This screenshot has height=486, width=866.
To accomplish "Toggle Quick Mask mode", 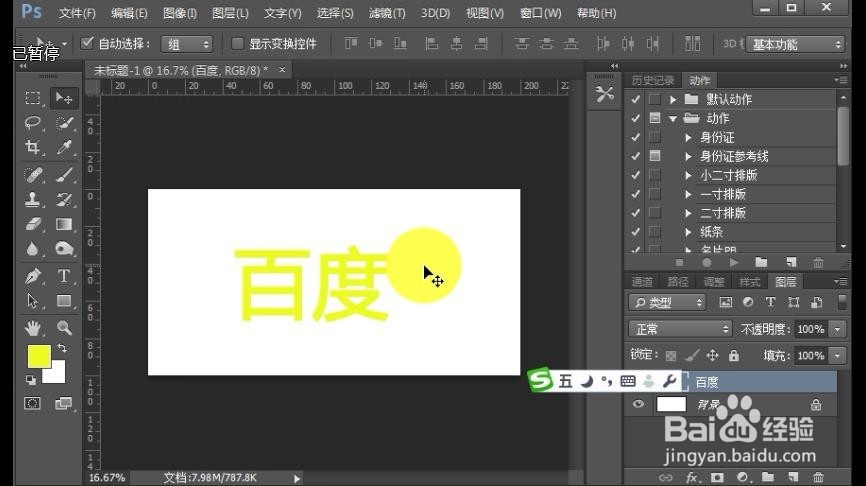I will pyautogui.click(x=33, y=403).
